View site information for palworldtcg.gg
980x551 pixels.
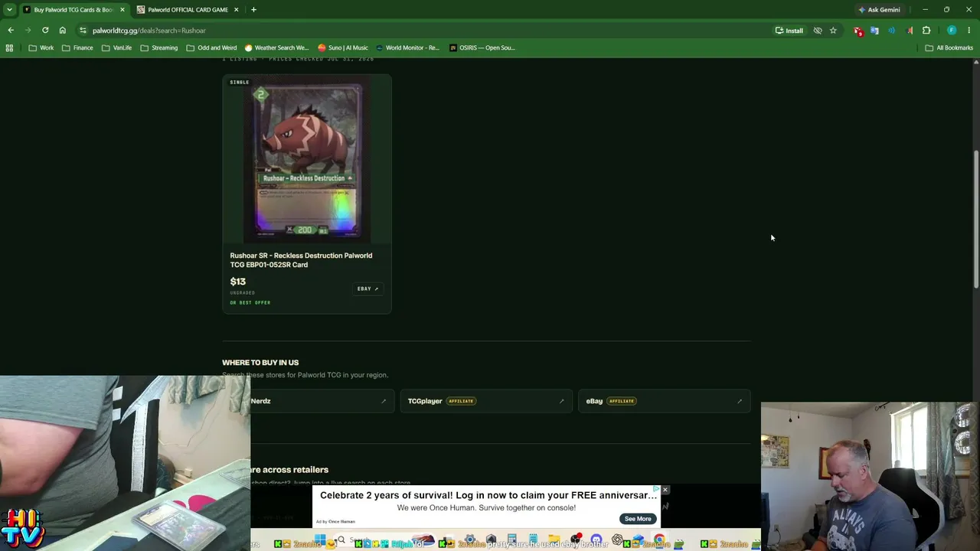coord(83,31)
